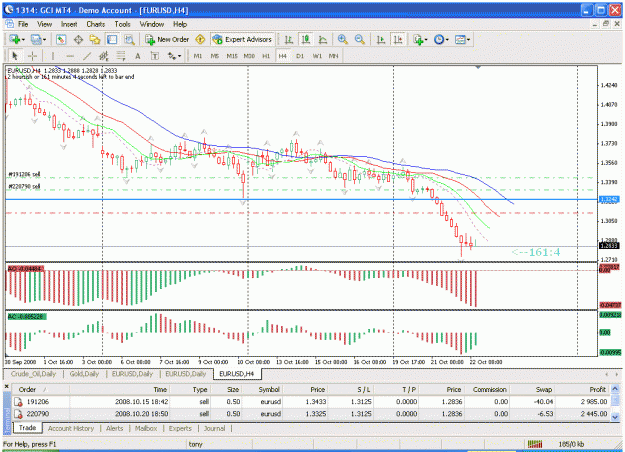Click the connection status bars indicator
625x452 pixels.
tap(535, 444)
